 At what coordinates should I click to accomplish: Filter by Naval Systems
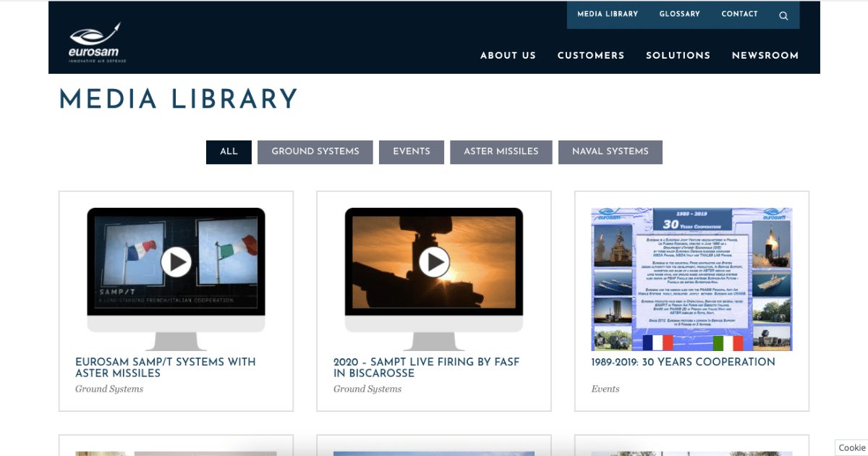click(610, 152)
